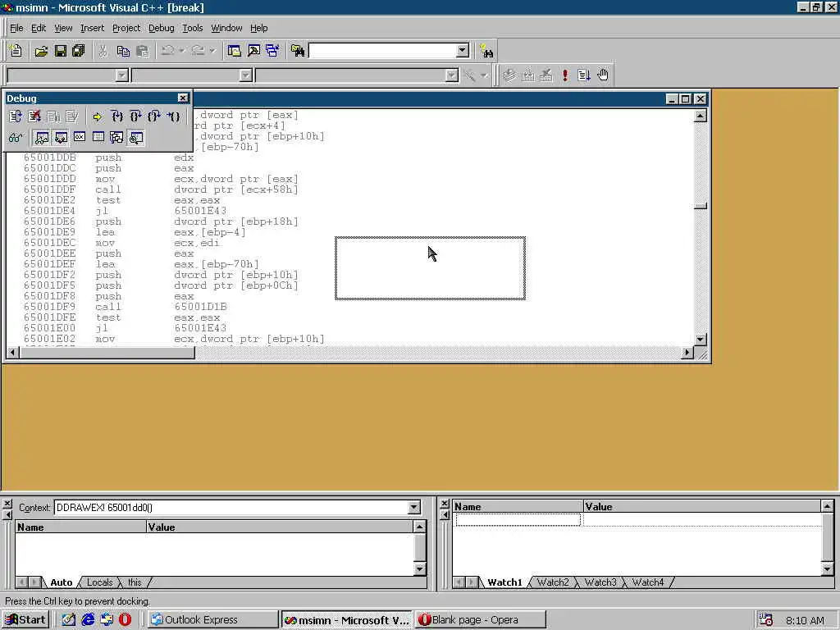Open the Start menu

[x=26, y=620]
